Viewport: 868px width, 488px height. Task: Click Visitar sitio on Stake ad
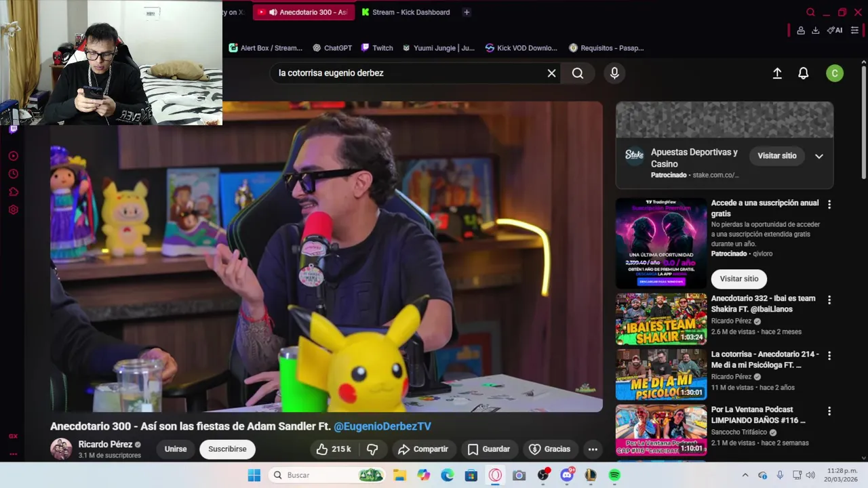777,156
